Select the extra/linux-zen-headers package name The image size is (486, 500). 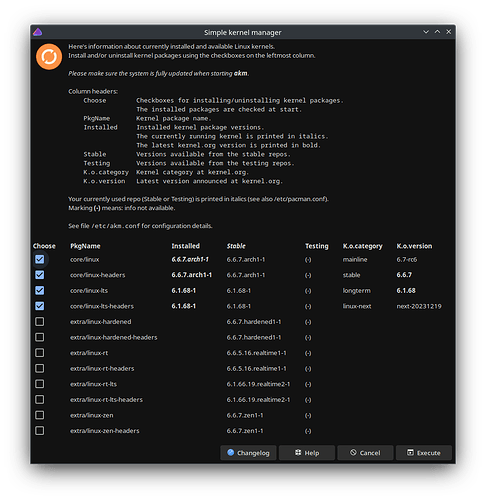[105, 431]
